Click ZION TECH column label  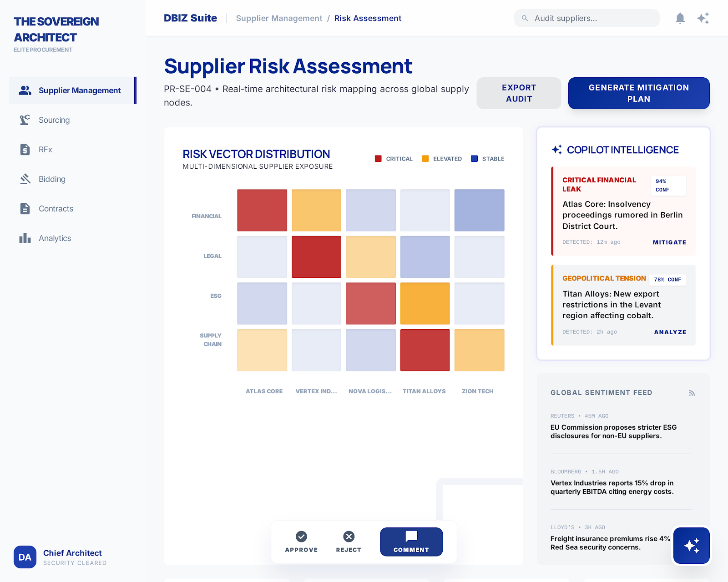(x=477, y=391)
